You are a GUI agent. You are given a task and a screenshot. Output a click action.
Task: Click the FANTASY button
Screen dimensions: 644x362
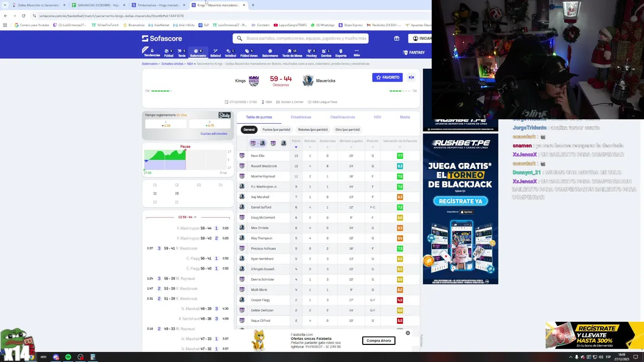click(414, 52)
